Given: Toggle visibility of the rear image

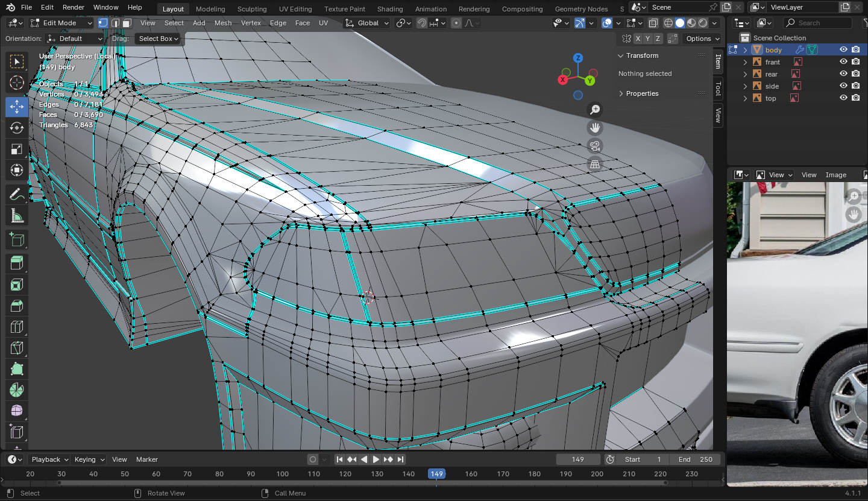Looking at the screenshot, I should point(843,74).
